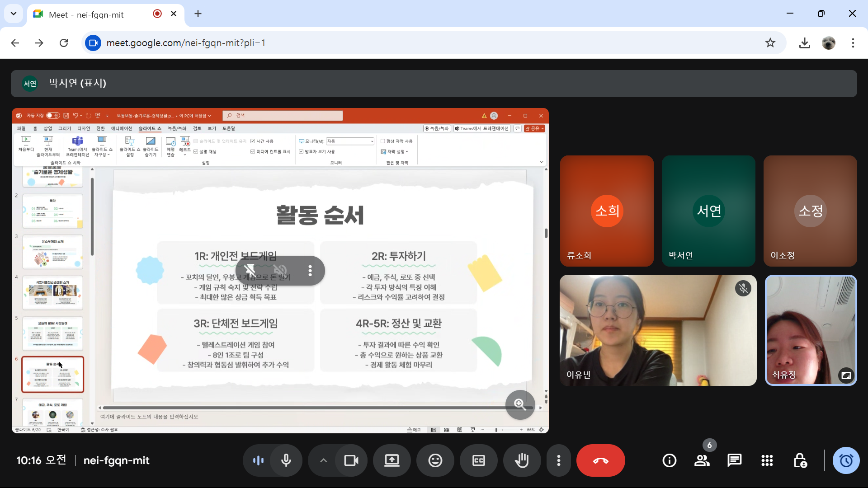Image resolution: width=868 pixels, height=488 pixels.
Task: Click the blue alarm clock timer icon
Action: (x=846, y=460)
